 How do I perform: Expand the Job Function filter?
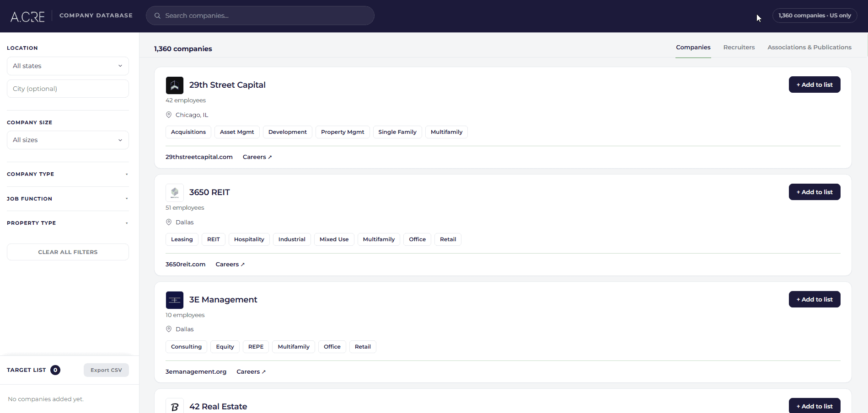(68, 199)
